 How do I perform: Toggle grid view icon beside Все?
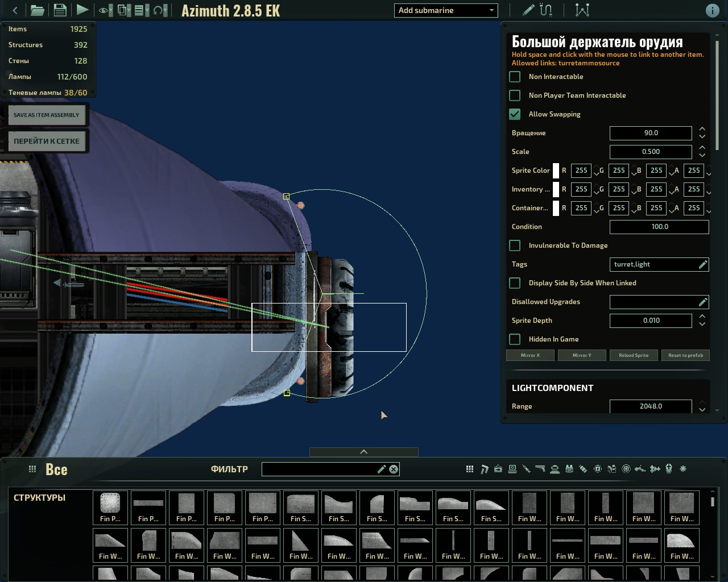(32, 469)
